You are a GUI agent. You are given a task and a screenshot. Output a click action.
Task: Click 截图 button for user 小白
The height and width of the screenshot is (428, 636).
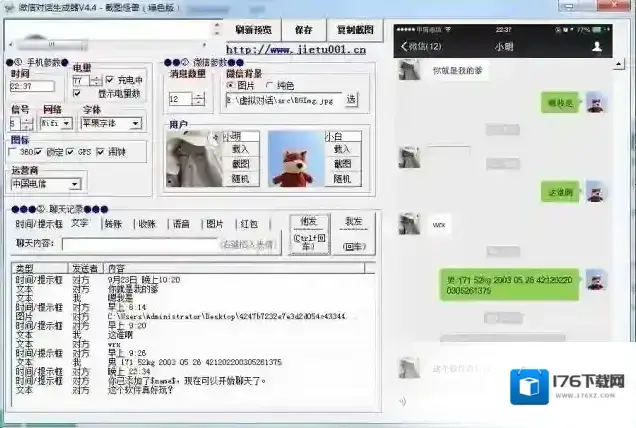(x=342, y=164)
